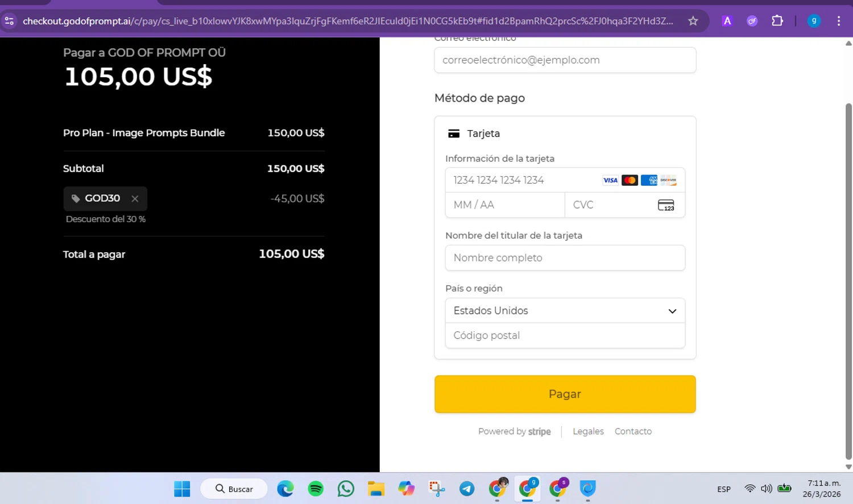Open Wi-Fi network settings in tray
The height and width of the screenshot is (504, 853).
click(750, 489)
